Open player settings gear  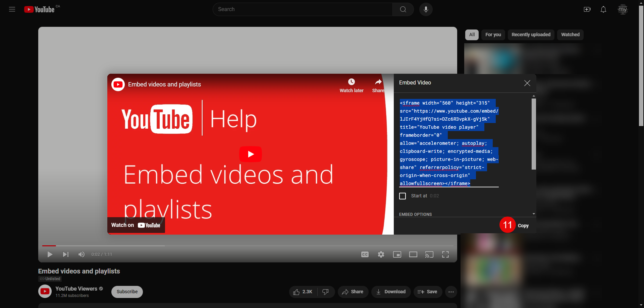pos(381,254)
